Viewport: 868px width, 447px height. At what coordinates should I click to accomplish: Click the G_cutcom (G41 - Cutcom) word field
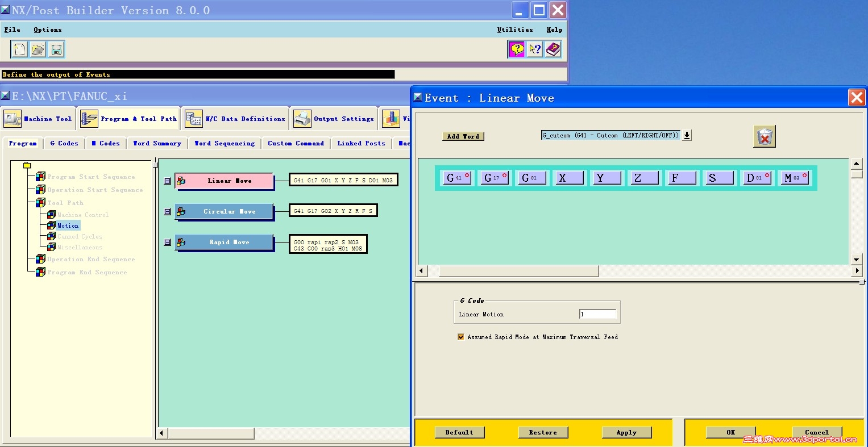point(610,135)
